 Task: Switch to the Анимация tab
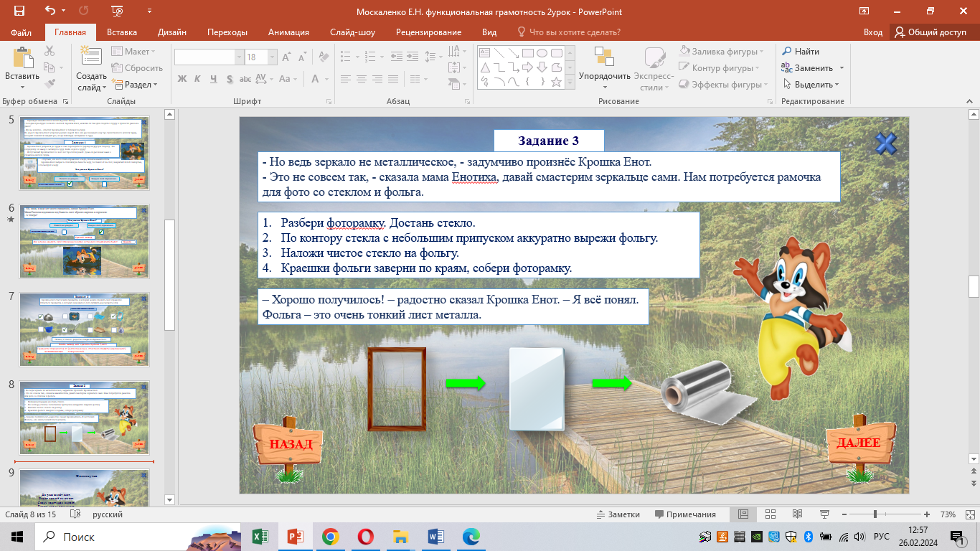288,32
